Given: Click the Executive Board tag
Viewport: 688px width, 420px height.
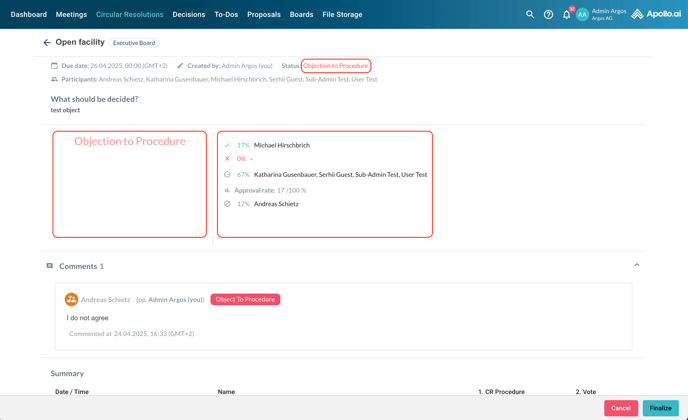Looking at the screenshot, I should [134, 43].
